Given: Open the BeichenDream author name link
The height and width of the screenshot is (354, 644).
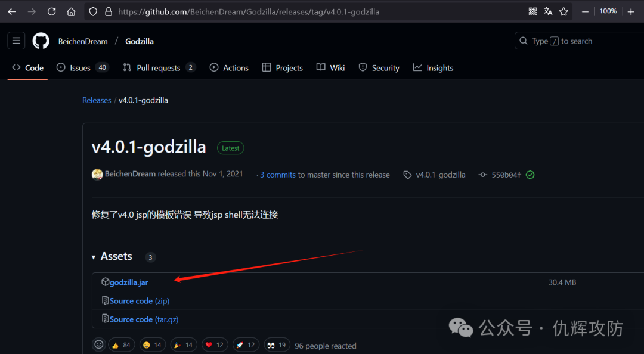Looking at the screenshot, I should coord(130,174).
